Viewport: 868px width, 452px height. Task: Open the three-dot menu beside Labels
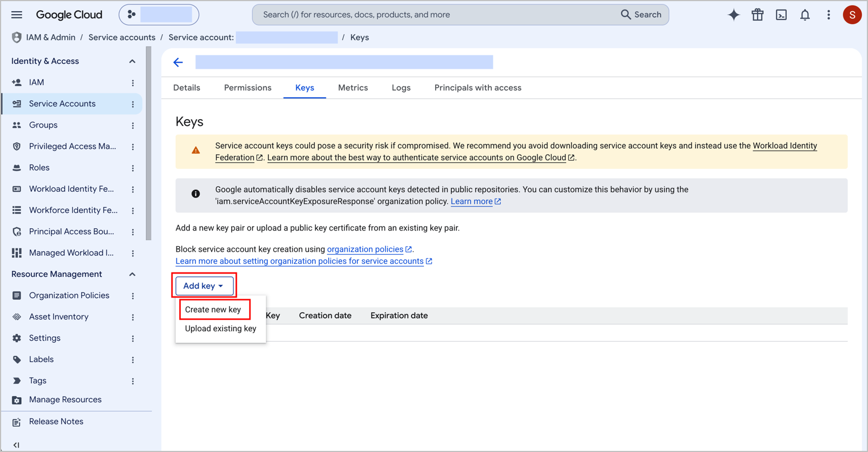pyautogui.click(x=133, y=360)
